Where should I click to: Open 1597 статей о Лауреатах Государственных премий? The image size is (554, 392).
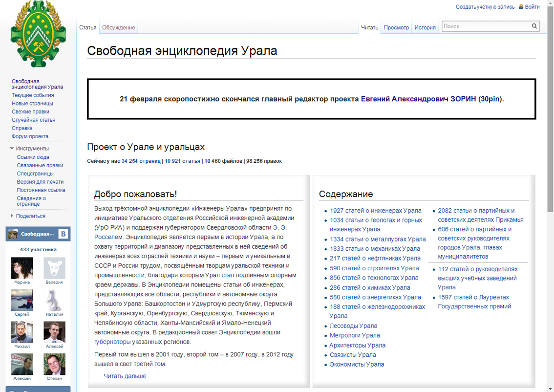[474, 302]
